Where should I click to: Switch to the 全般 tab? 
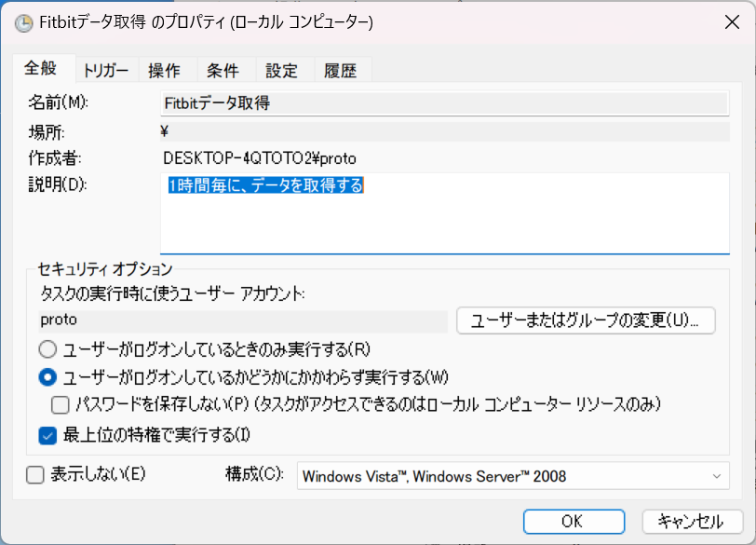(x=41, y=69)
